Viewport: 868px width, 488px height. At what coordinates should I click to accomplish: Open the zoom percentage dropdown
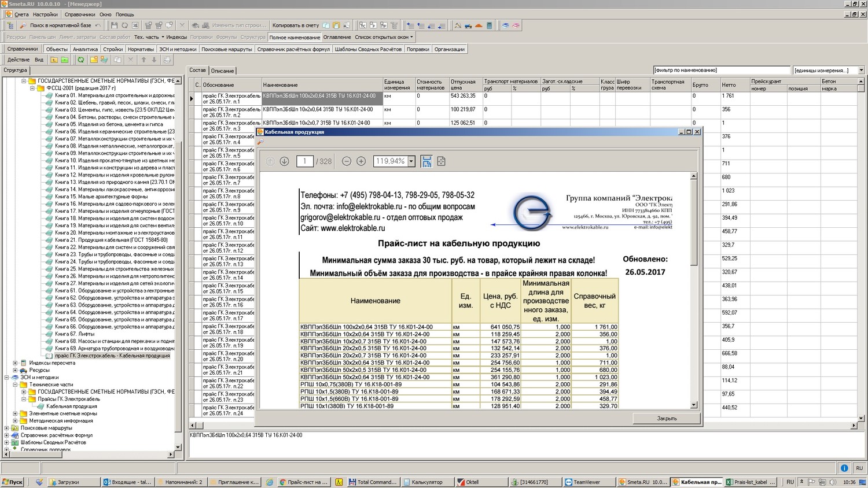coord(411,161)
